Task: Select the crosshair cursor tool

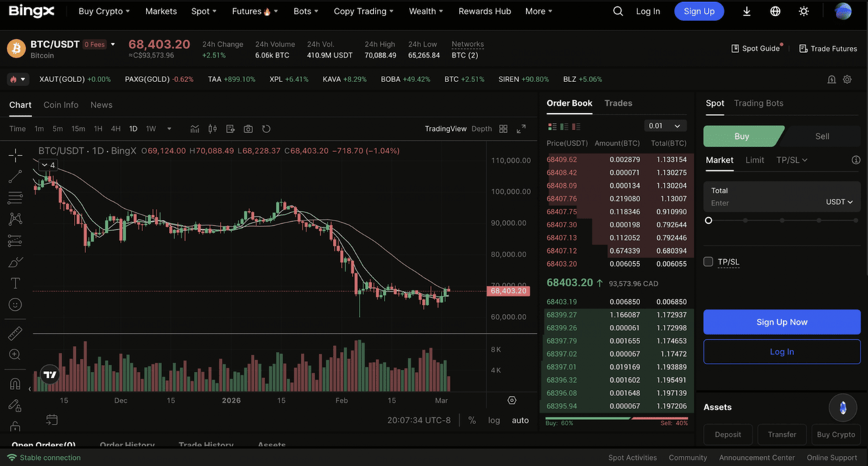Action: [x=15, y=155]
